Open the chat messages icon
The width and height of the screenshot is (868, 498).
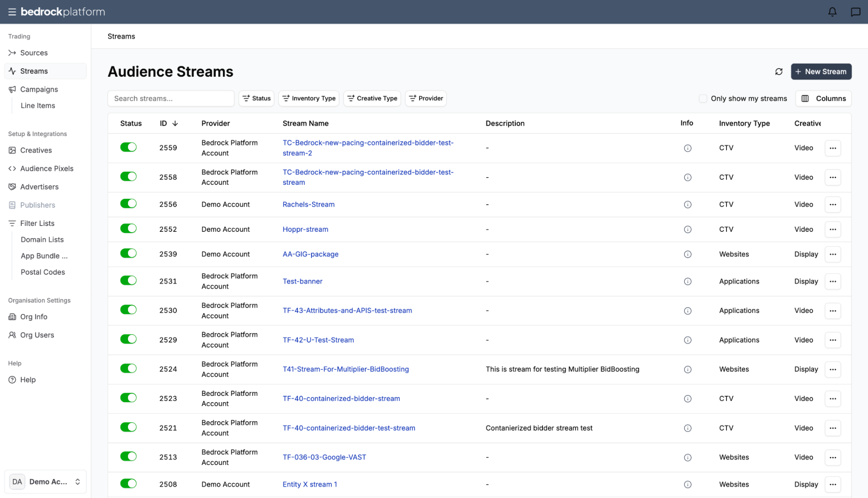click(855, 12)
